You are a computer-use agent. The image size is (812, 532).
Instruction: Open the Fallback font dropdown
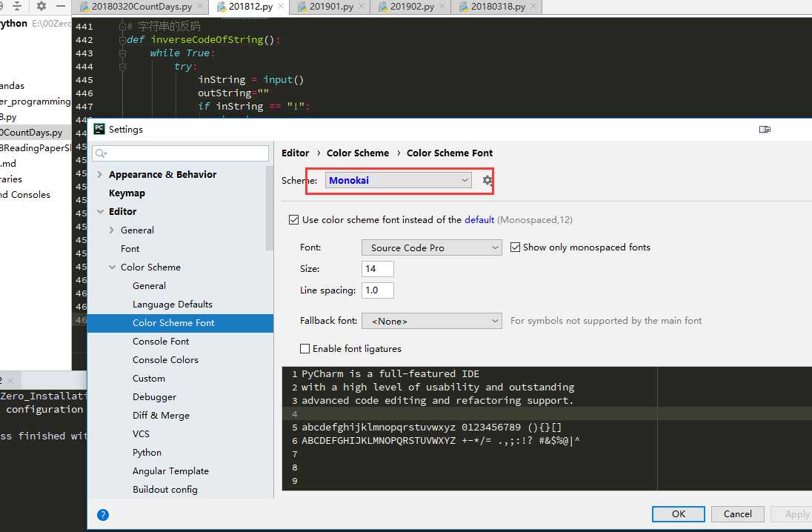click(431, 321)
